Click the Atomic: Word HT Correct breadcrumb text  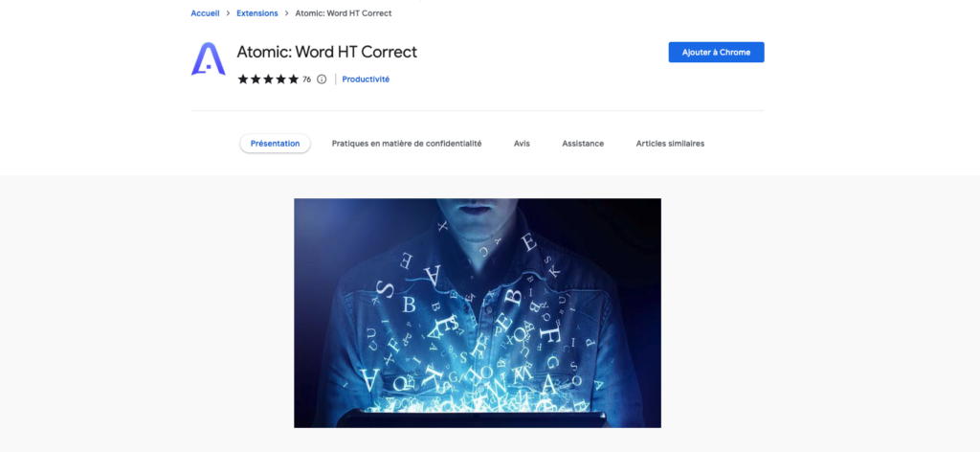344,13
